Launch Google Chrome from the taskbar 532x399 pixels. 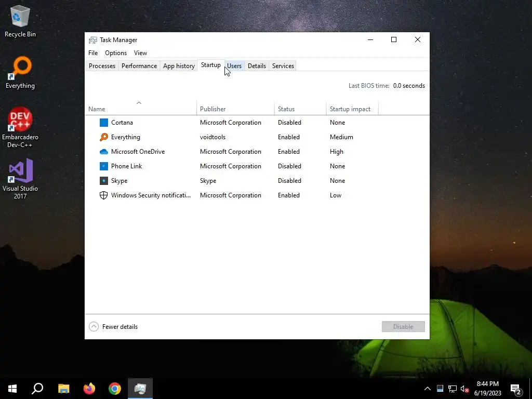(x=115, y=389)
